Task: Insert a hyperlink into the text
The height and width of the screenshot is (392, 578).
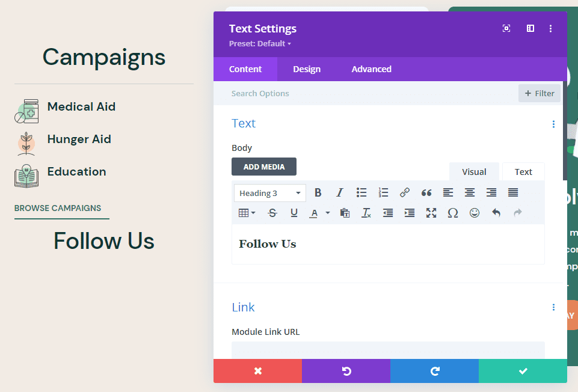Action: pos(405,192)
